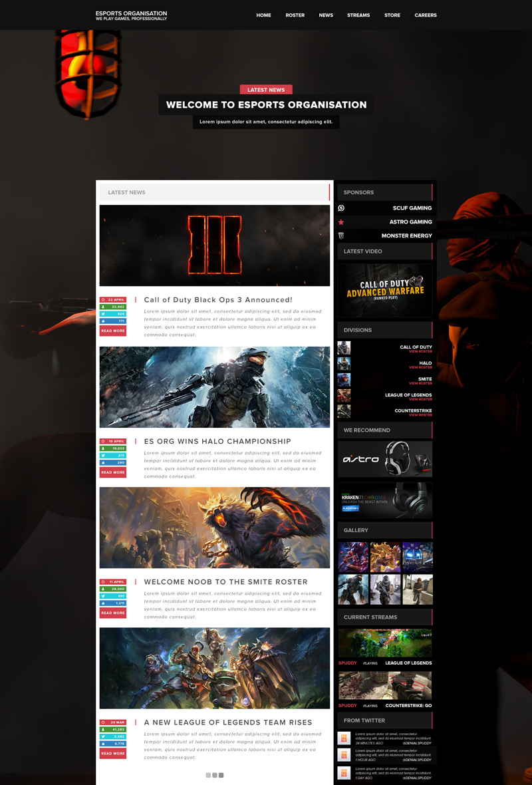Go to the News navigation link
This screenshot has height=785, width=532.
pyautogui.click(x=326, y=15)
